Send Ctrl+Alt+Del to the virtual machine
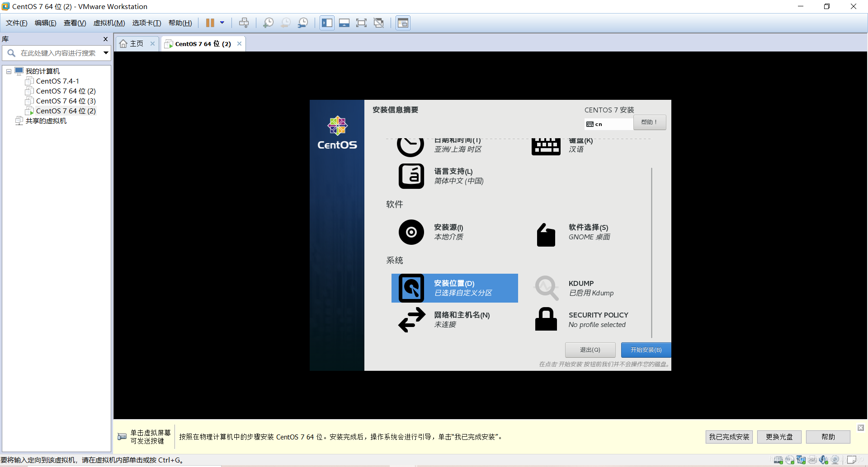 pyautogui.click(x=244, y=23)
